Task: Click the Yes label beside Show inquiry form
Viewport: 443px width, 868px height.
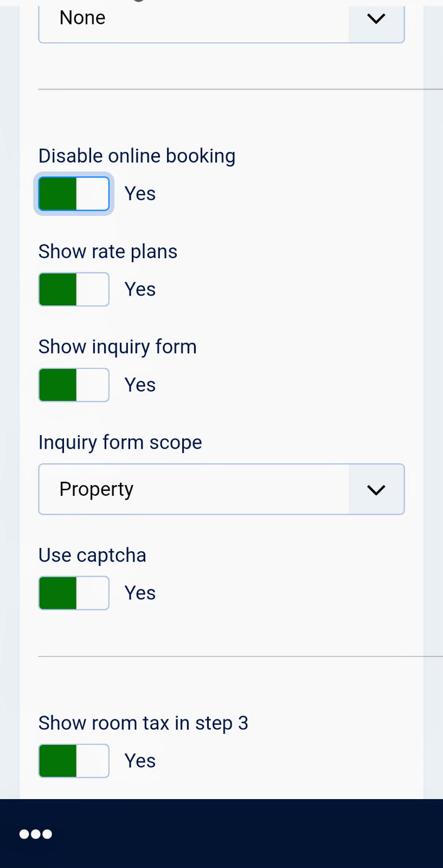Action: point(140,385)
